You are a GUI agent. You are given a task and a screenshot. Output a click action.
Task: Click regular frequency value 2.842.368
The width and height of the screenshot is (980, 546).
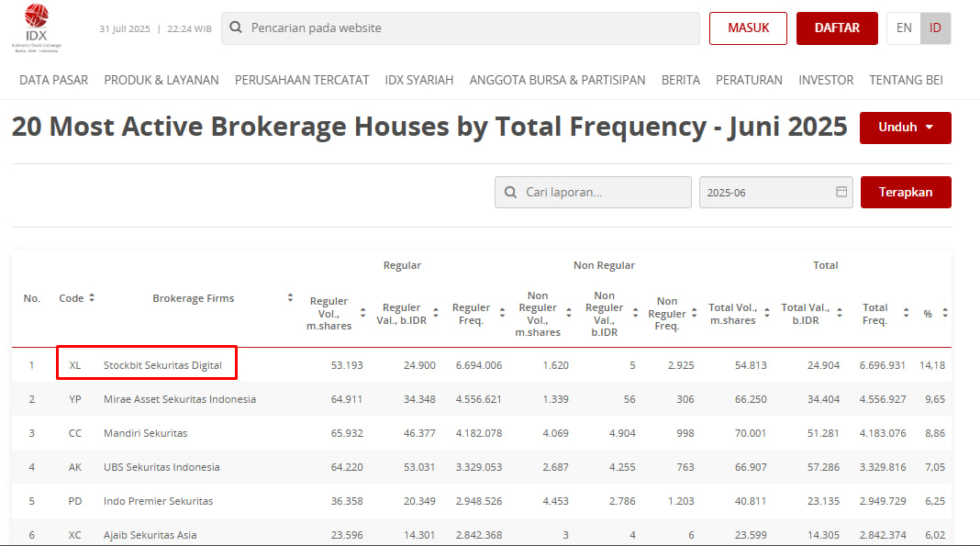pyautogui.click(x=479, y=535)
